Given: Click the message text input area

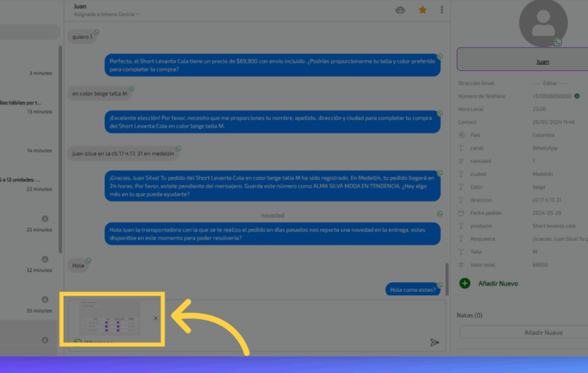Looking at the screenshot, I should click(x=253, y=343).
